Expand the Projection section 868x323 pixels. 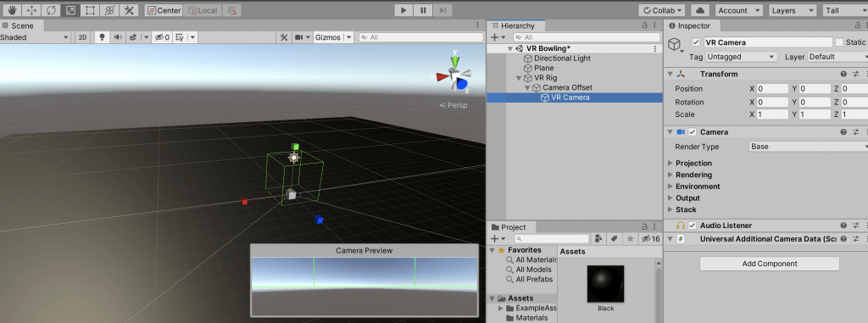click(693, 163)
